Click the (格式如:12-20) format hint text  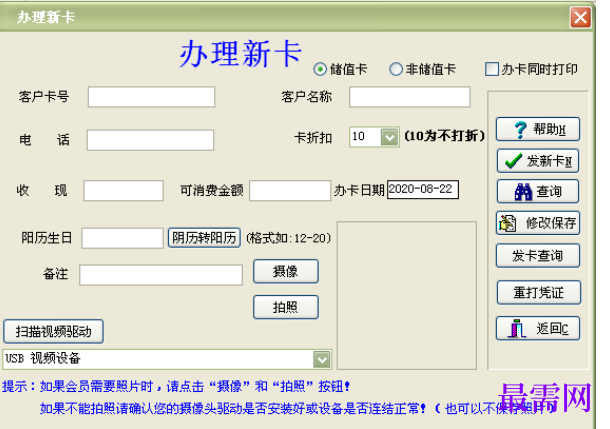click(x=288, y=238)
